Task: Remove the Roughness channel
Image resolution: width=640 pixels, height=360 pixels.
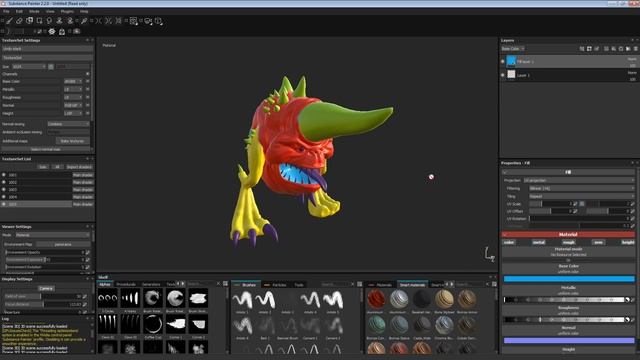Action: click(x=87, y=98)
